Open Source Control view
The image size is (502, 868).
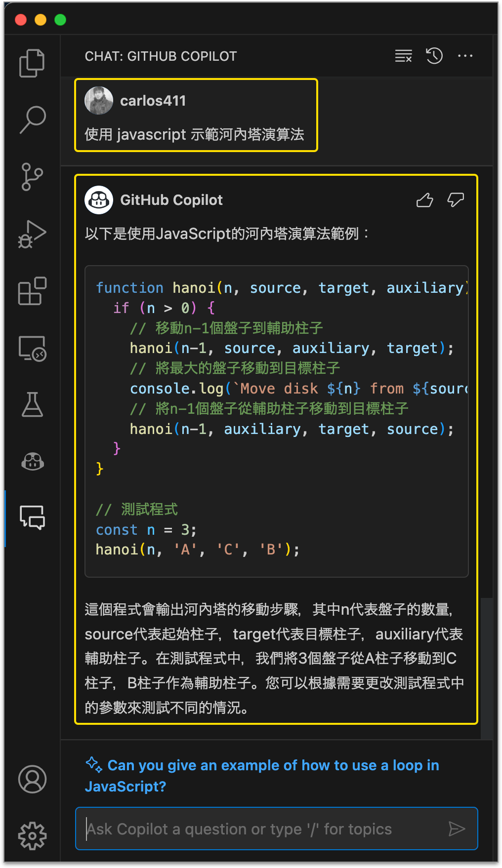click(32, 177)
